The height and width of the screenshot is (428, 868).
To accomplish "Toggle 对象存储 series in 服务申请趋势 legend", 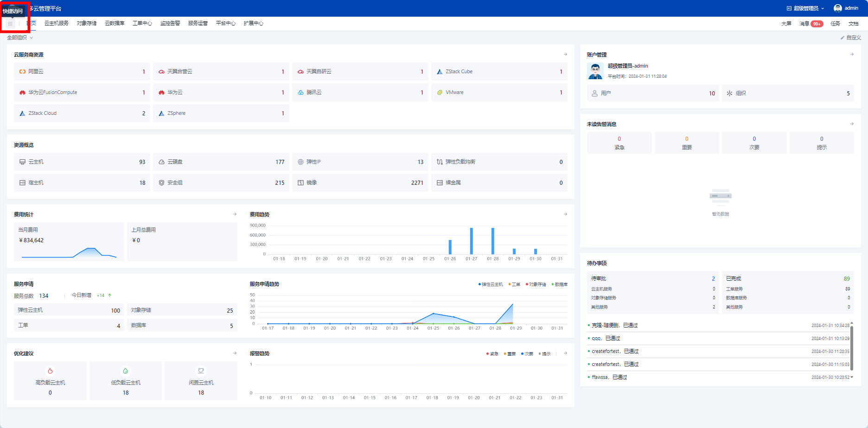I will point(536,284).
